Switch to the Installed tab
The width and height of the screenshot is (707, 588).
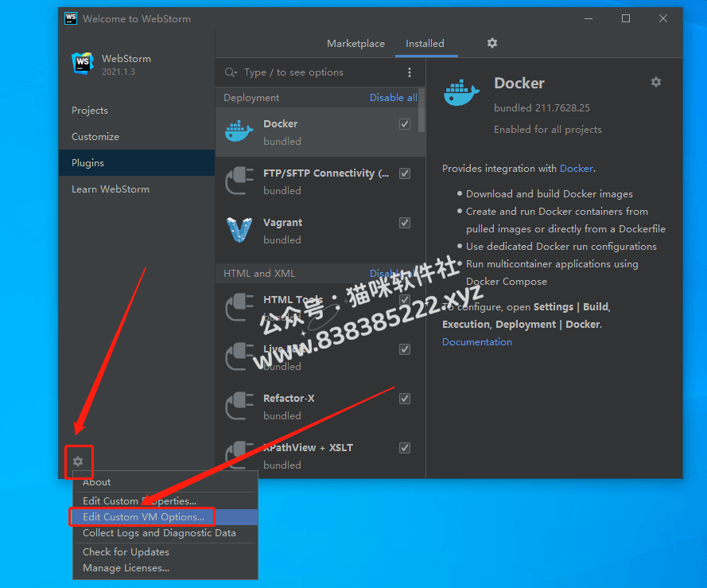coord(425,44)
